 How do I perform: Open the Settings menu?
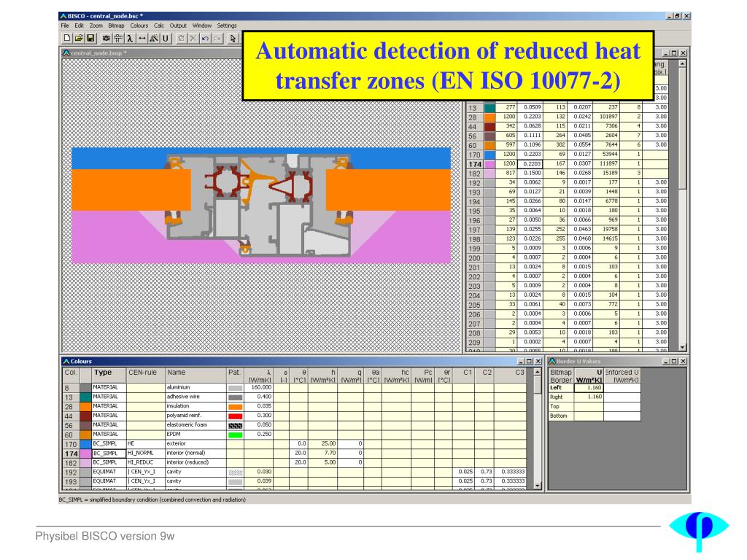click(x=227, y=26)
